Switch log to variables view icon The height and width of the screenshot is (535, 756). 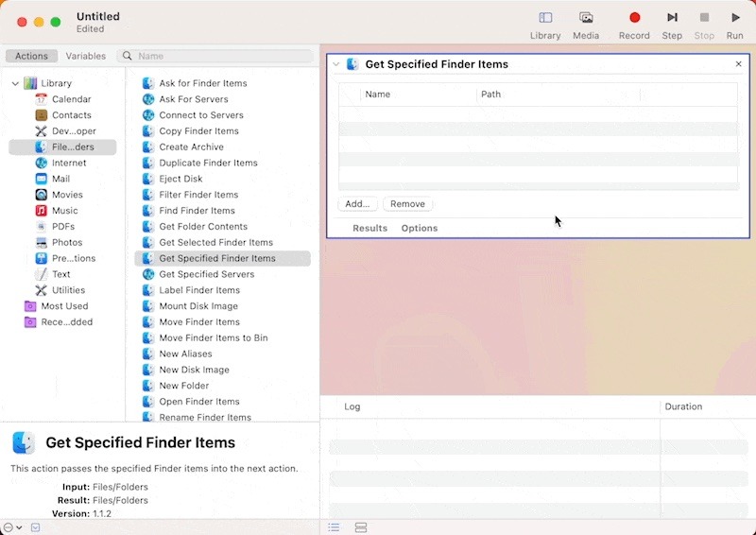click(x=361, y=527)
